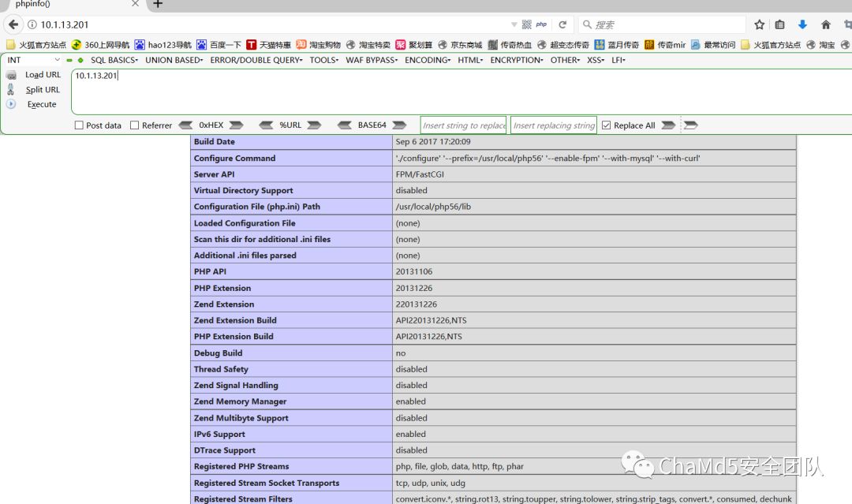Image resolution: width=852 pixels, height=504 pixels.
Task: Click the Execute button
Action: tap(42, 104)
